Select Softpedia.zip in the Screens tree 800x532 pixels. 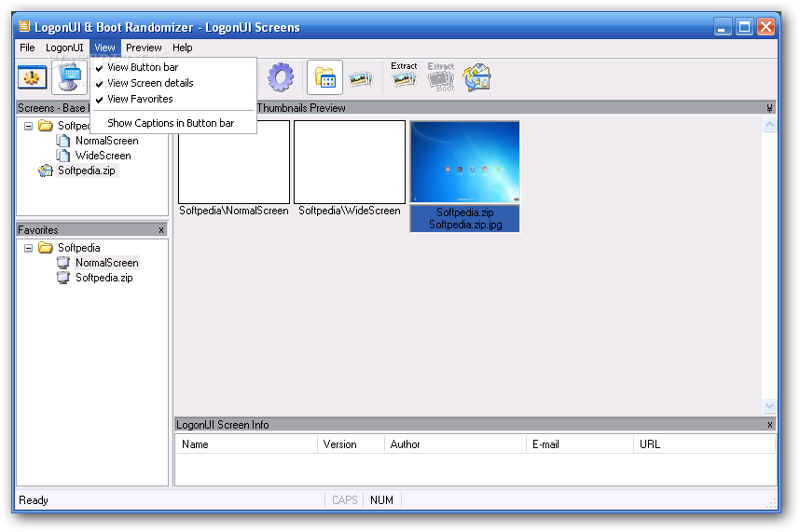pos(87,171)
